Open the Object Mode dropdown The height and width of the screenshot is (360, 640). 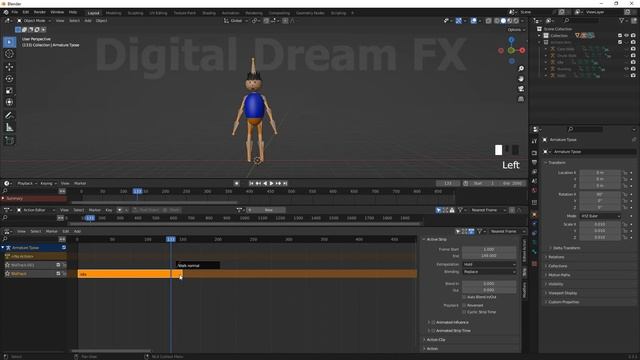pos(34,20)
